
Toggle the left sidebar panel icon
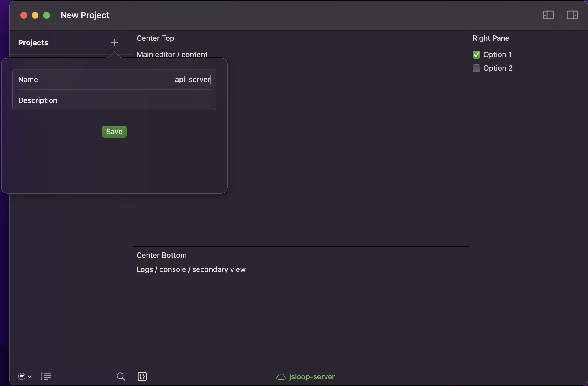pos(548,15)
